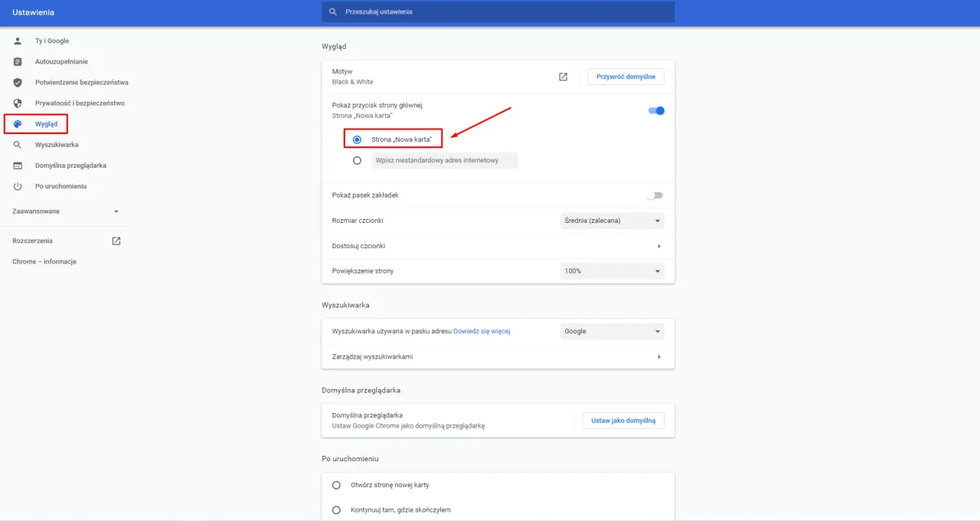
Task: Enable the Pokaż pasek zakładek toggle
Action: [x=655, y=195]
